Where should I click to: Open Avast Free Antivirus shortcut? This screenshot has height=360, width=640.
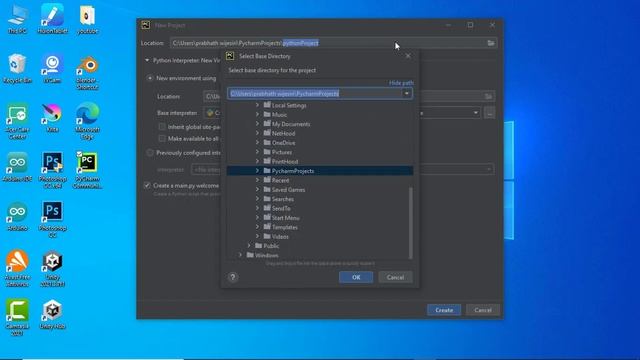pyautogui.click(x=17, y=269)
